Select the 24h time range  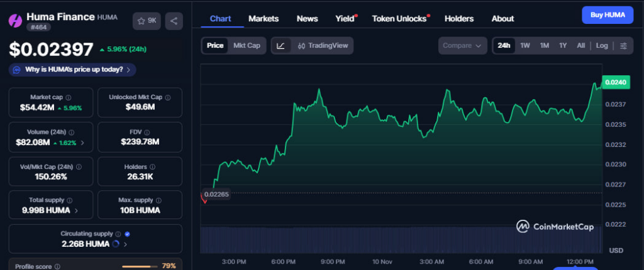pos(504,46)
